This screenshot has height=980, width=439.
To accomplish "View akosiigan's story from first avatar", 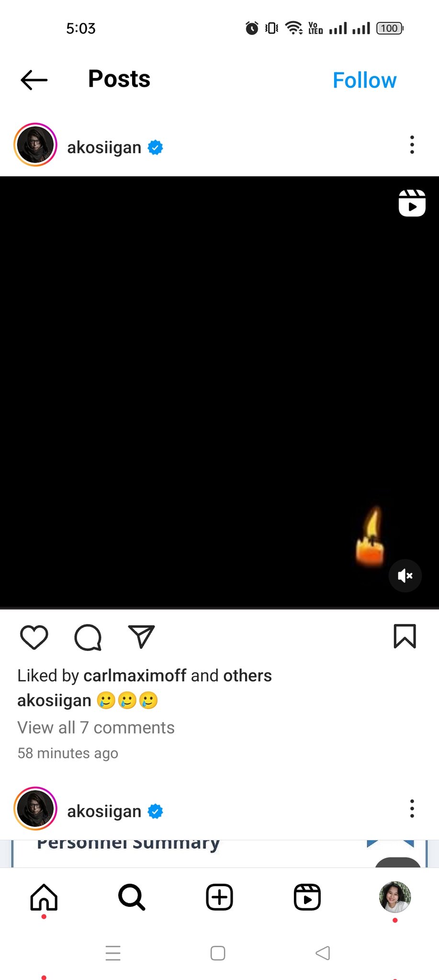I will click(35, 145).
